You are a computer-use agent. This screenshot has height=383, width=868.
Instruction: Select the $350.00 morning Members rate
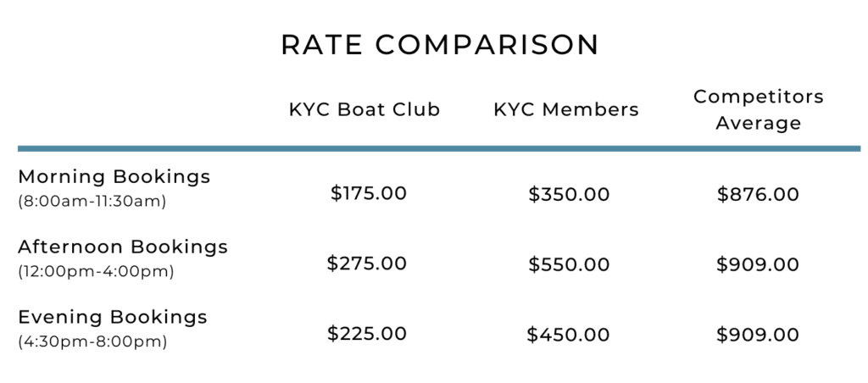pos(569,195)
